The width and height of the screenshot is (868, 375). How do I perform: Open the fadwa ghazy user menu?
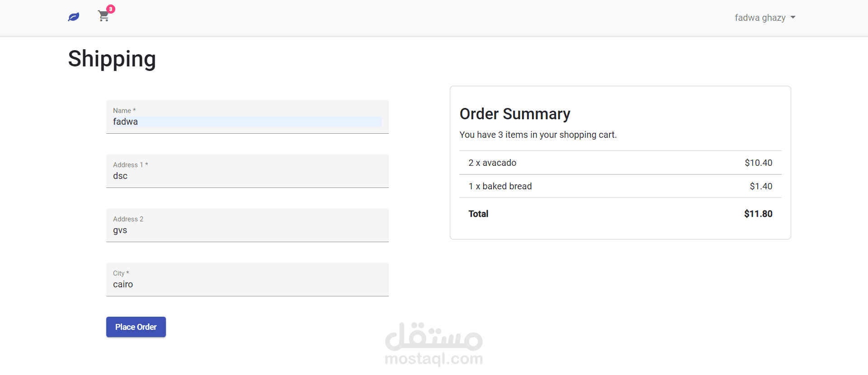760,18
